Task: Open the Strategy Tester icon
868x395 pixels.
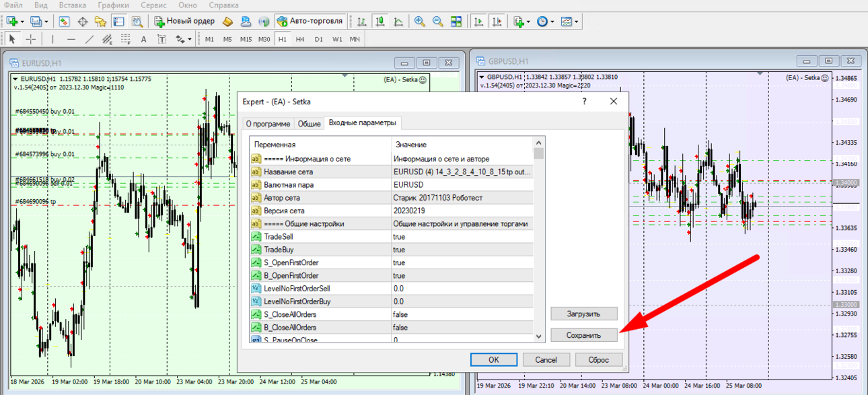Action: 137,22
